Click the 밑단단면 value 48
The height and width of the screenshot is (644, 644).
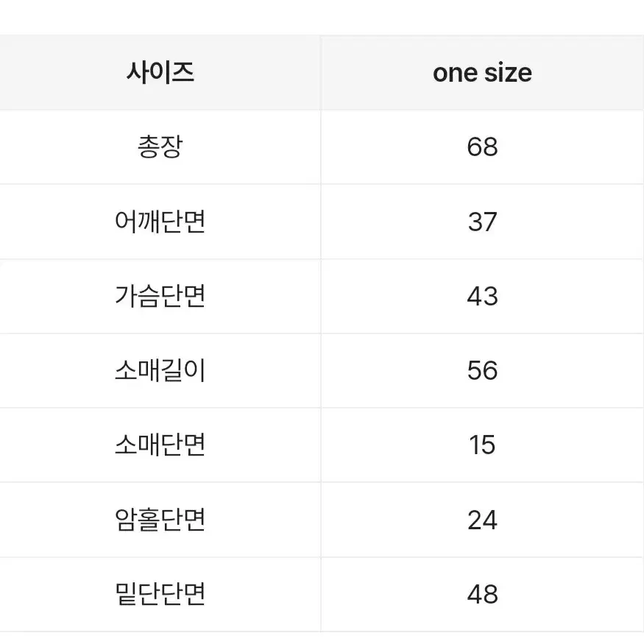(x=482, y=594)
